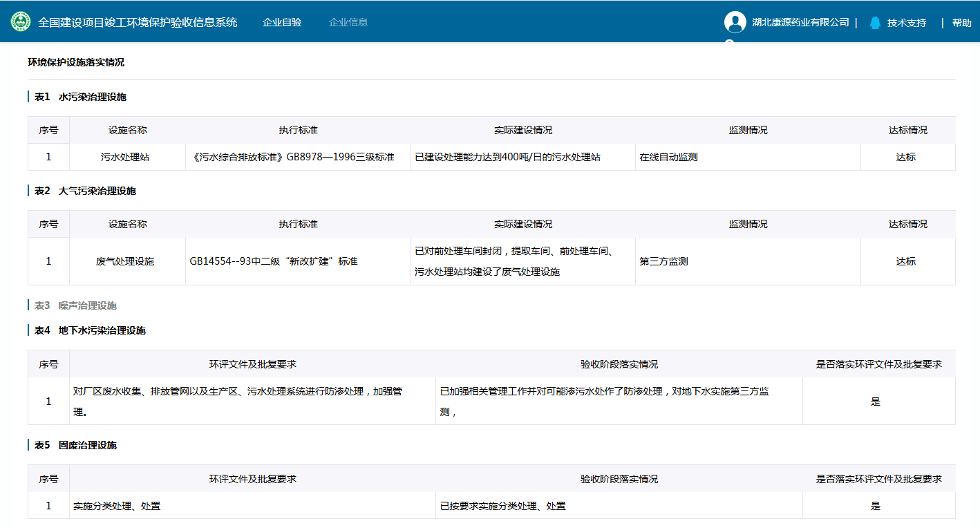980x528 pixels.
Task: Click the 表4 地下水污染治理设施 heading
Action: [x=91, y=330]
